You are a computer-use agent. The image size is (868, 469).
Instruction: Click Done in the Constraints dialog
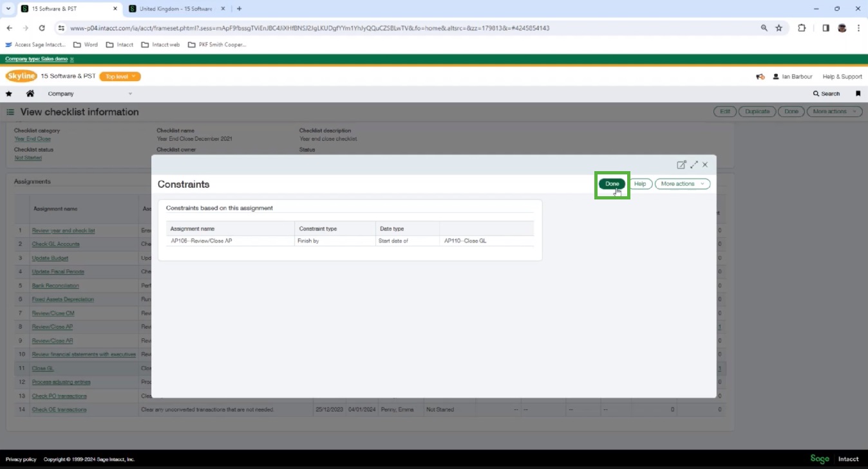pyautogui.click(x=610, y=183)
